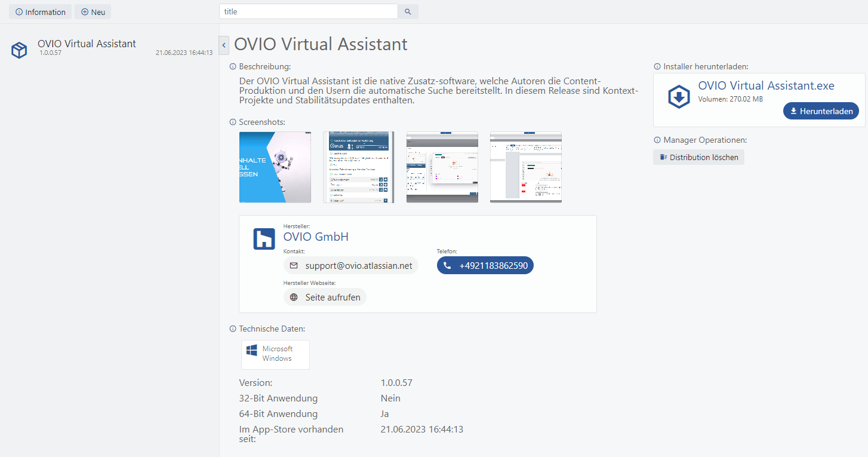This screenshot has height=457, width=868.
Task: Click the Information button
Action: click(x=40, y=12)
